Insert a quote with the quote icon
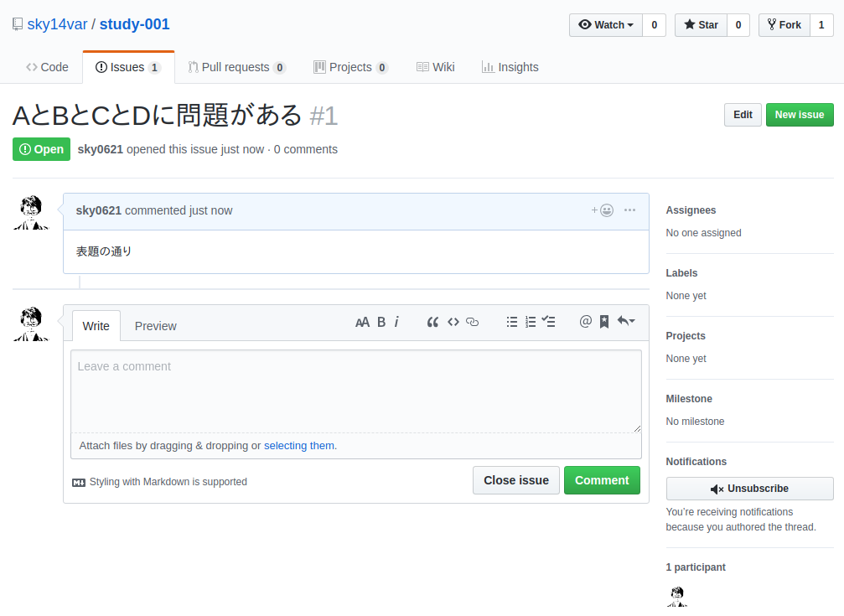 pos(432,322)
